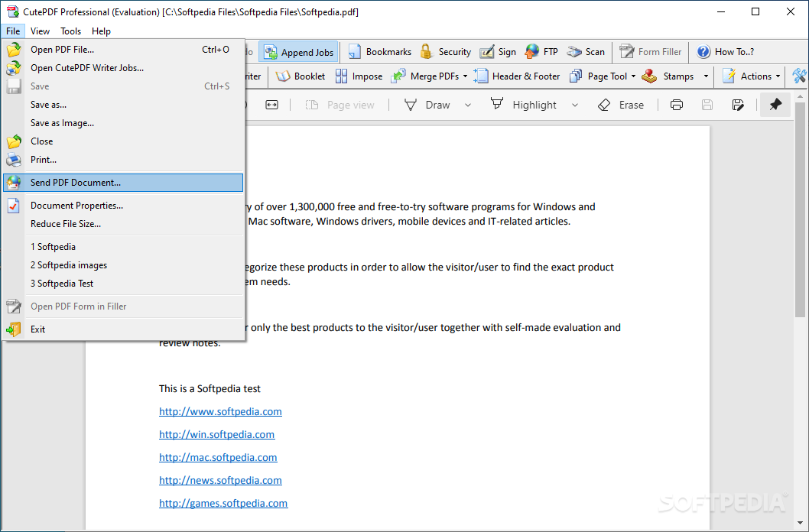Expand the Draw tool dropdown arrow
This screenshot has width=809, height=532.
tap(468, 105)
